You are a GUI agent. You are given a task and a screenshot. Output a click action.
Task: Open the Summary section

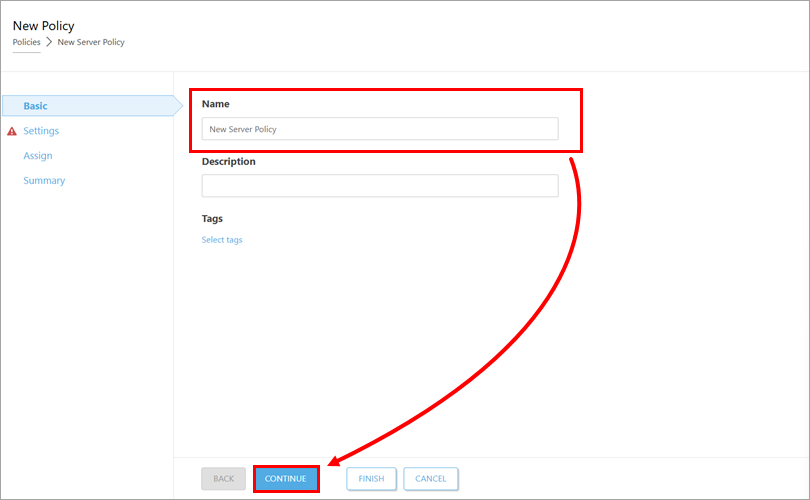pos(44,181)
